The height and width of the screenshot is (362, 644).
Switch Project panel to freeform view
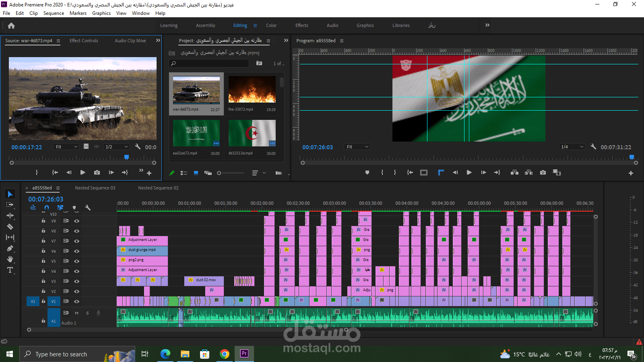click(208, 173)
